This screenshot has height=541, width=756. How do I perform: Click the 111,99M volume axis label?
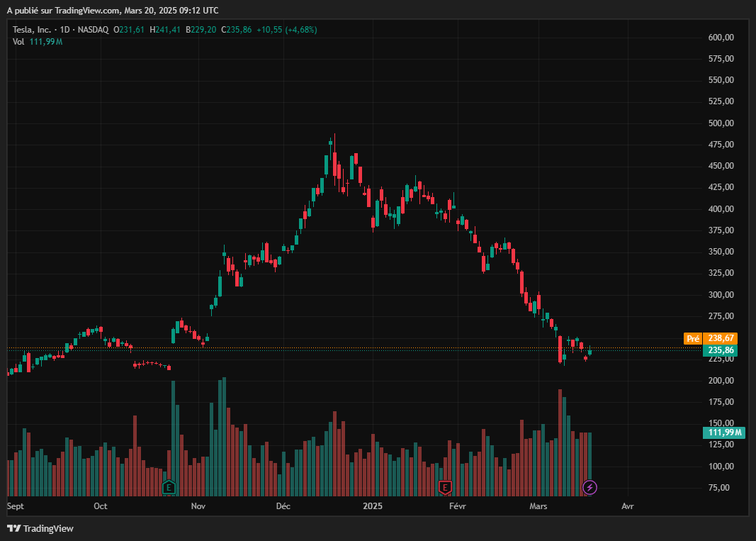tap(724, 433)
